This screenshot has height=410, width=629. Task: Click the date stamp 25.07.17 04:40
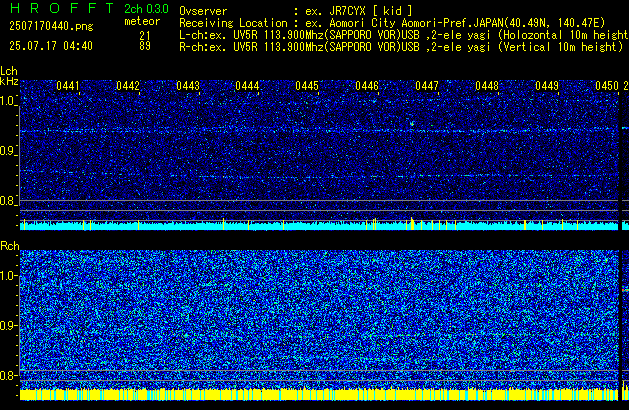pos(51,46)
